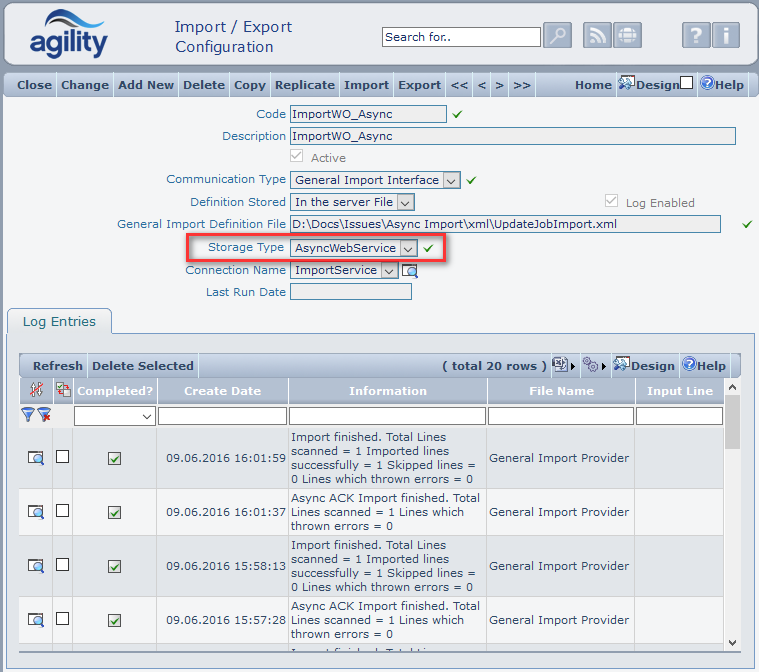759x672 pixels.
Task: Open details of first log entry
Action: [36, 458]
